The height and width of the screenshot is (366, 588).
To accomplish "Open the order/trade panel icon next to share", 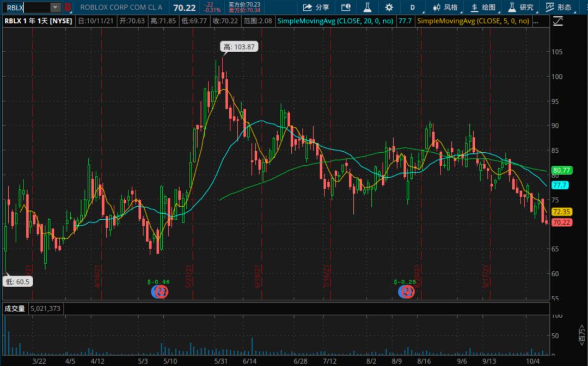I will 346,7.
